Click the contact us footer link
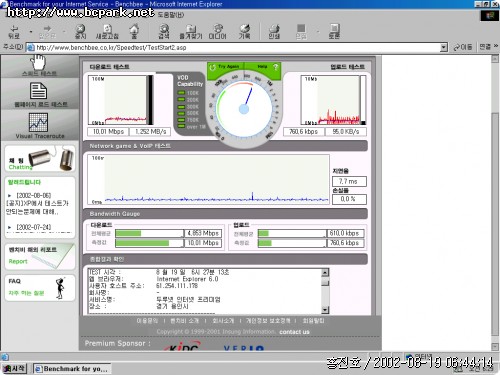Screen dimensions: 500x375 click(x=294, y=332)
